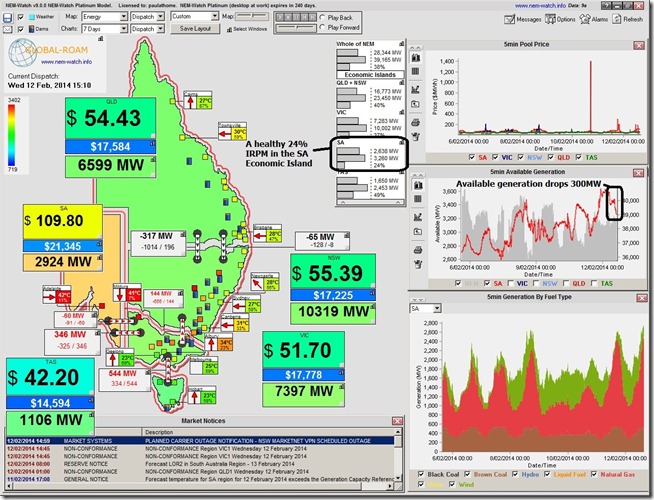Select the RESERVE NOTICE row
Screen dimensions: 654x500
pos(200,464)
